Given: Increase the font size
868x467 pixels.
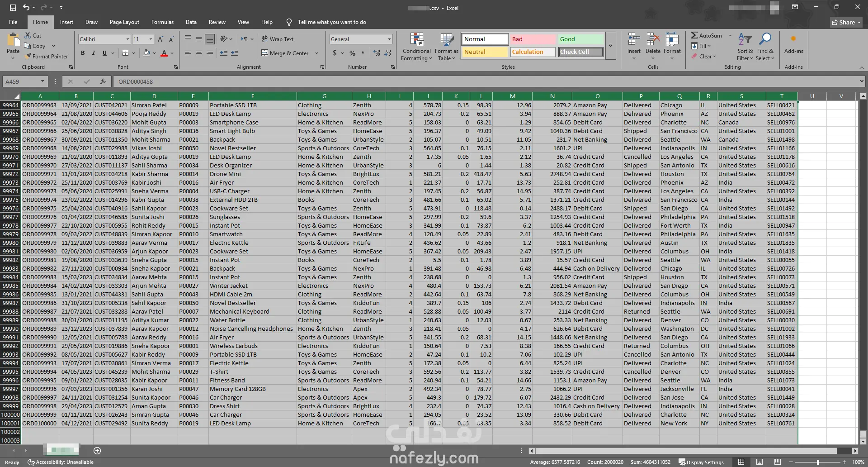Looking at the screenshot, I should [x=160, y=39].
